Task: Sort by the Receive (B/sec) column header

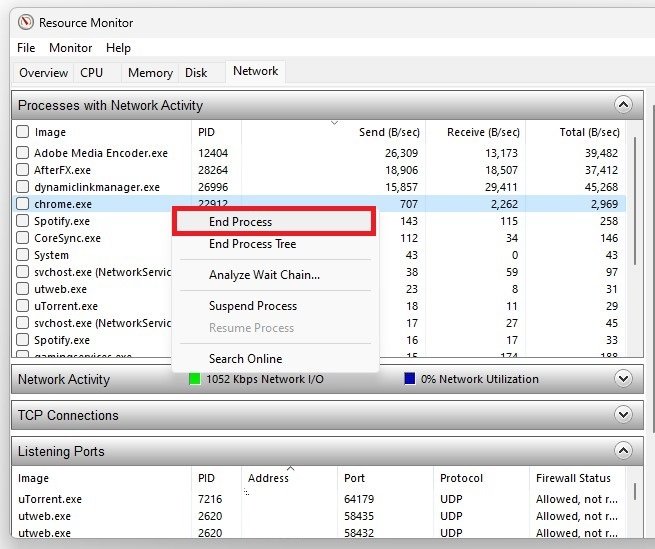Action: 475,132
